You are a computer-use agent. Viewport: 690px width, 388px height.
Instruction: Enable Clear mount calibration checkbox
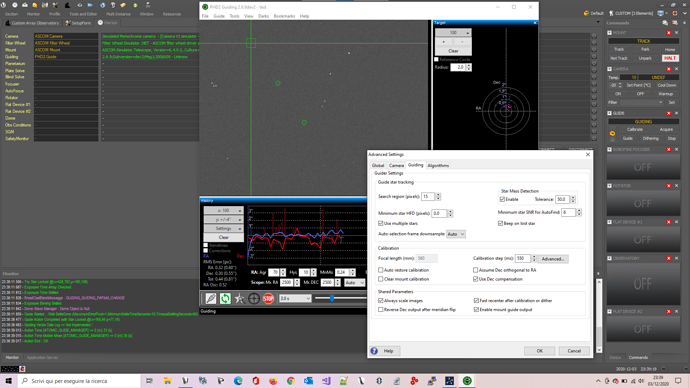[x=381, y=279]
